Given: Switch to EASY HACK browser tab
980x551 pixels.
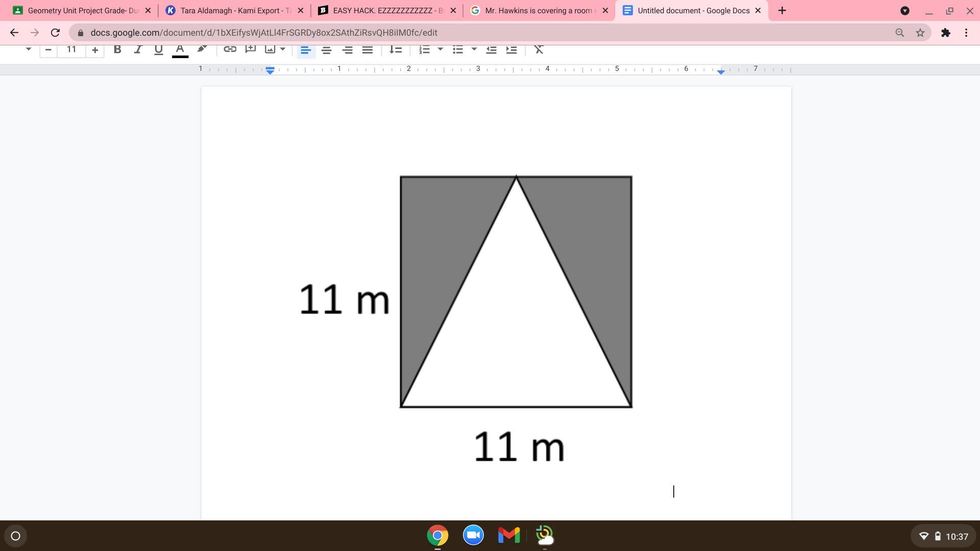Looking at the screenshot, I should click(382, 10).
